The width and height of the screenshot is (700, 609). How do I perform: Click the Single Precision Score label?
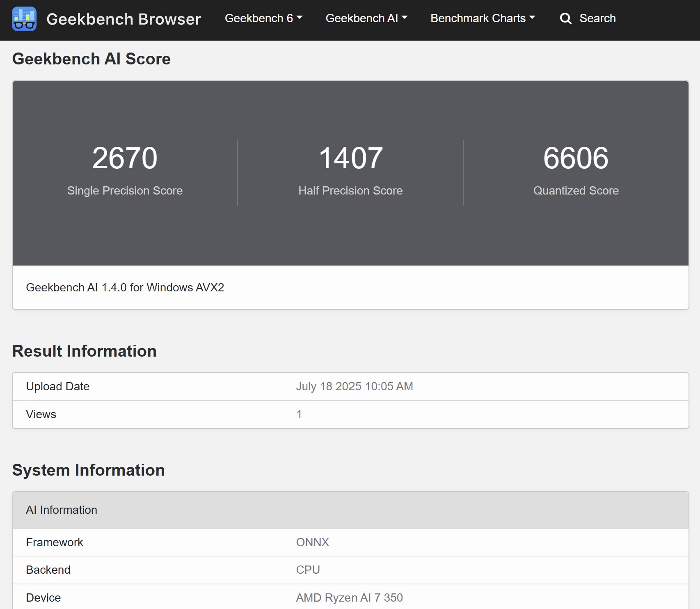tap(125, 190)
